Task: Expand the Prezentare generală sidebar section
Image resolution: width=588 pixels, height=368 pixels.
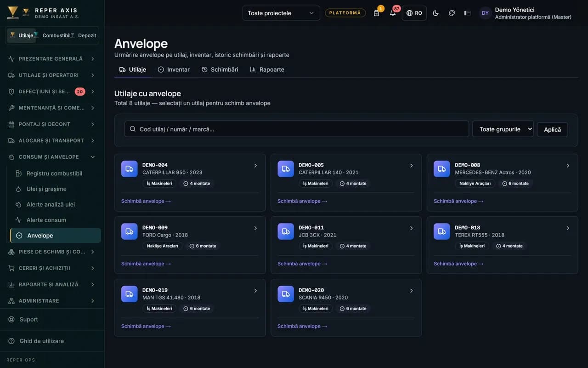Action: pyautogui.click(x=52, y=59)
